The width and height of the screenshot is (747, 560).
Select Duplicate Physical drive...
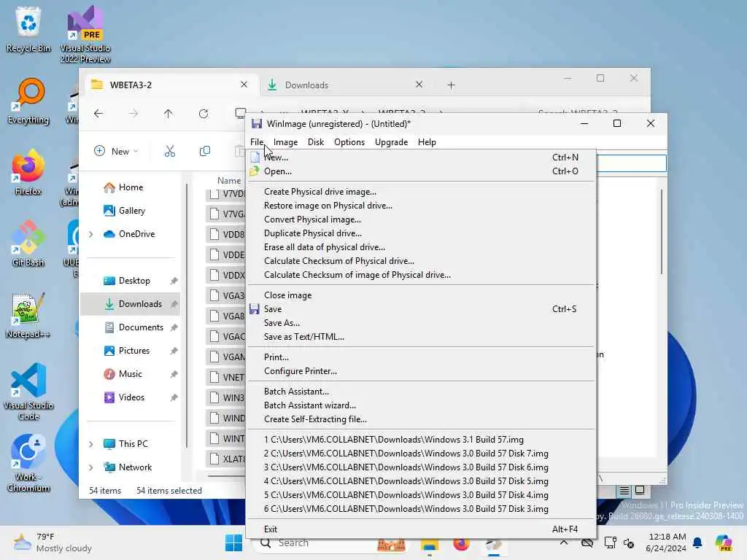pyautogui.click(x=421, y=233)
